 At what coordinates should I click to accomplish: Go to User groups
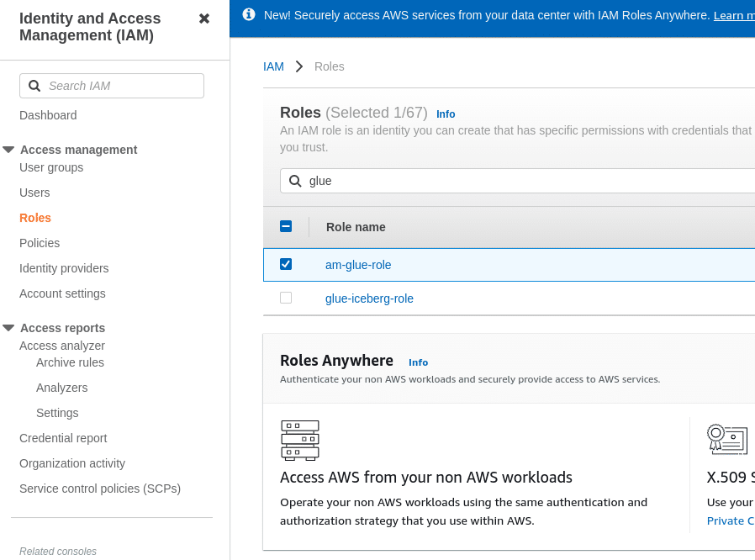(x=51, y=167)
